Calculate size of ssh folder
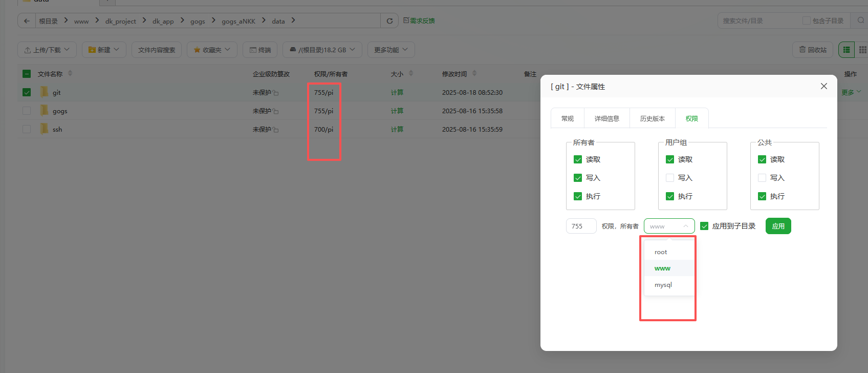868x373 pixels. click(397, 129)
